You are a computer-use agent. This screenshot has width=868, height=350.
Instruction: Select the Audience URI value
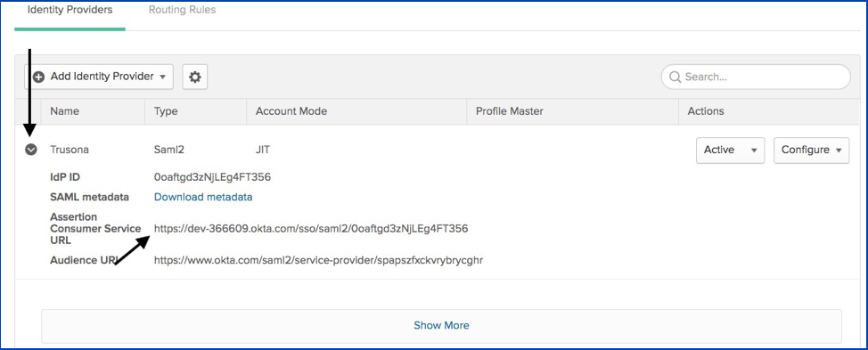tap(318, 260)
